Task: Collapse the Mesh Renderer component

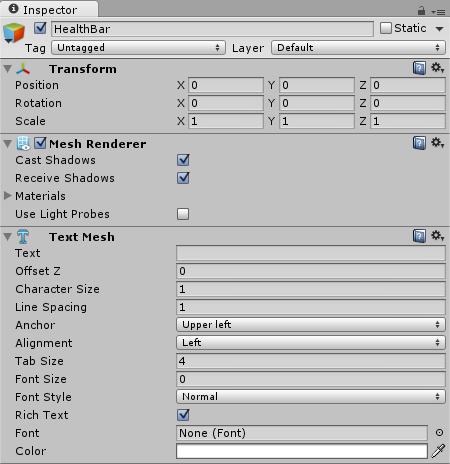Action: [x=7, y=144]
